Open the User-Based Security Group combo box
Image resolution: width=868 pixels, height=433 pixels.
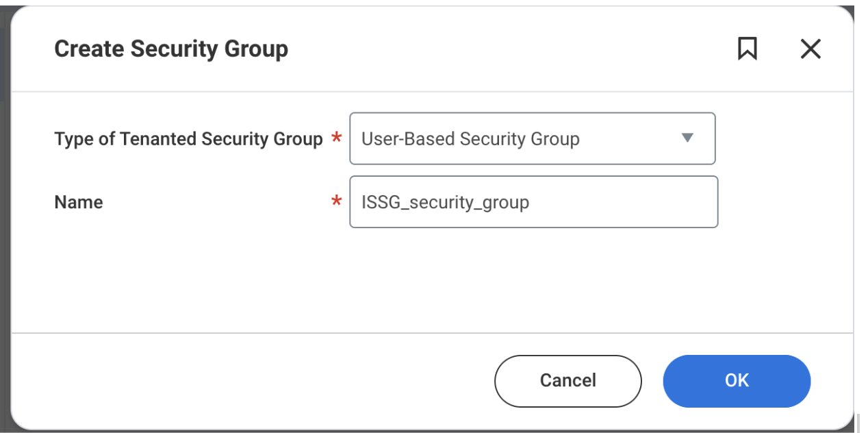click(x=533, y=138)
